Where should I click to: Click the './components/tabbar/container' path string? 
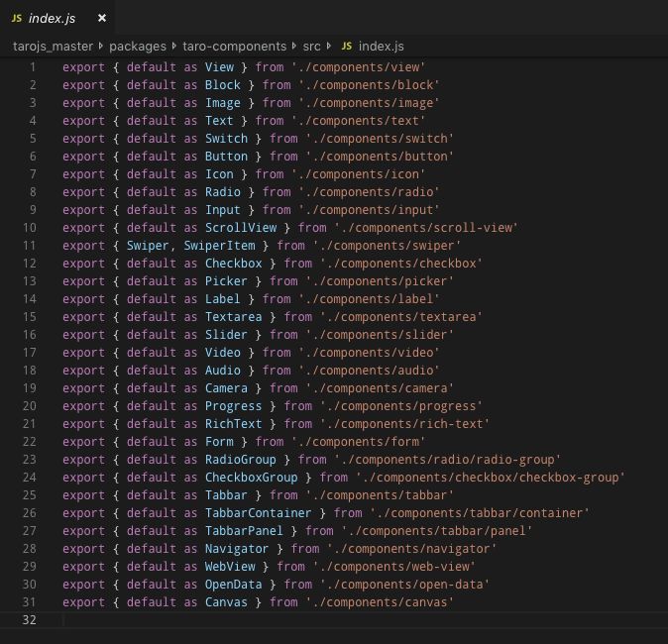(480, 513)
